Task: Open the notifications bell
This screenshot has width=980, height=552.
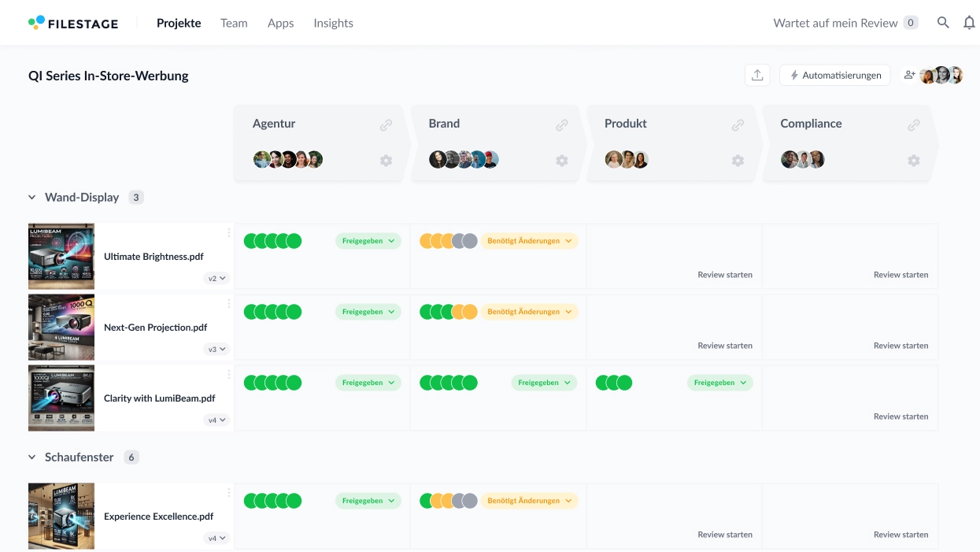Action: (969, 23)
